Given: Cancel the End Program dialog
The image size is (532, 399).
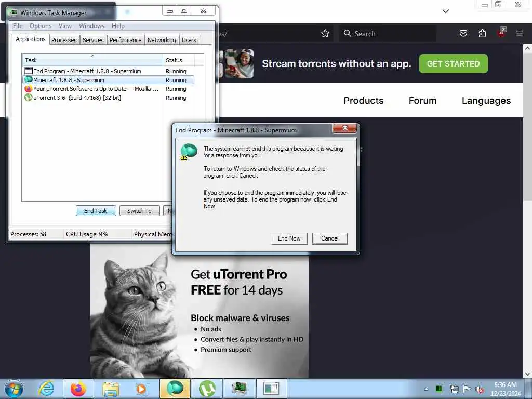Looking at the screenshot, I should (330, 238).
